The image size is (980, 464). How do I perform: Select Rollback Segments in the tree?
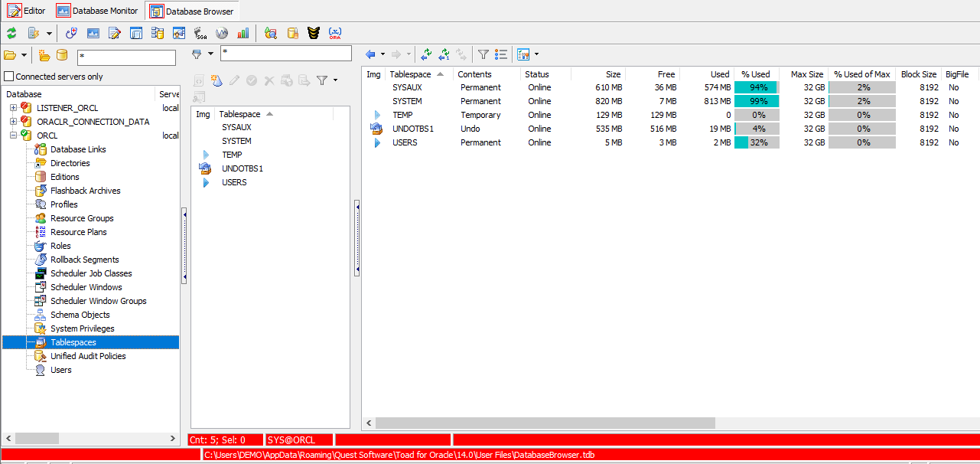[x=85, y=260]
